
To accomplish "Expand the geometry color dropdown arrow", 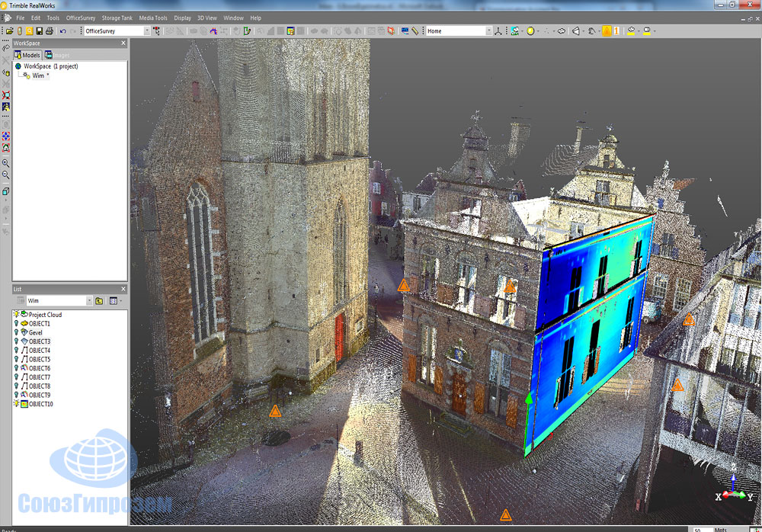I will click(655, 31).
